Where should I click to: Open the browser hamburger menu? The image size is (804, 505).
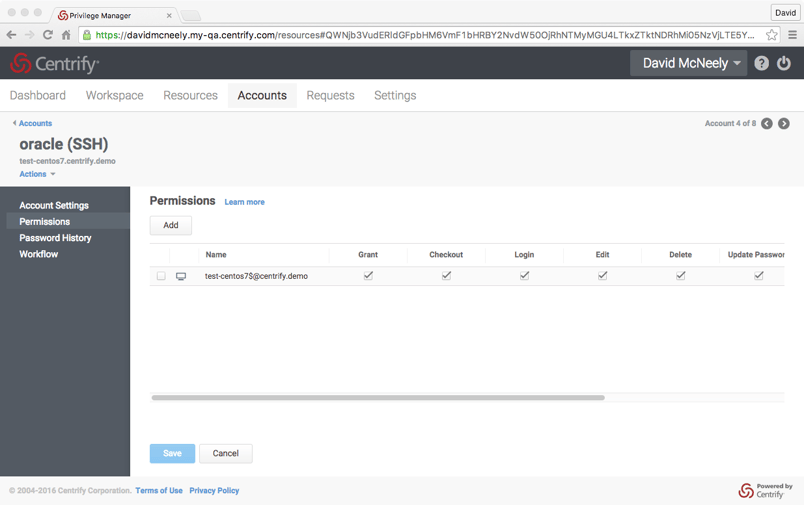(792, 35)
